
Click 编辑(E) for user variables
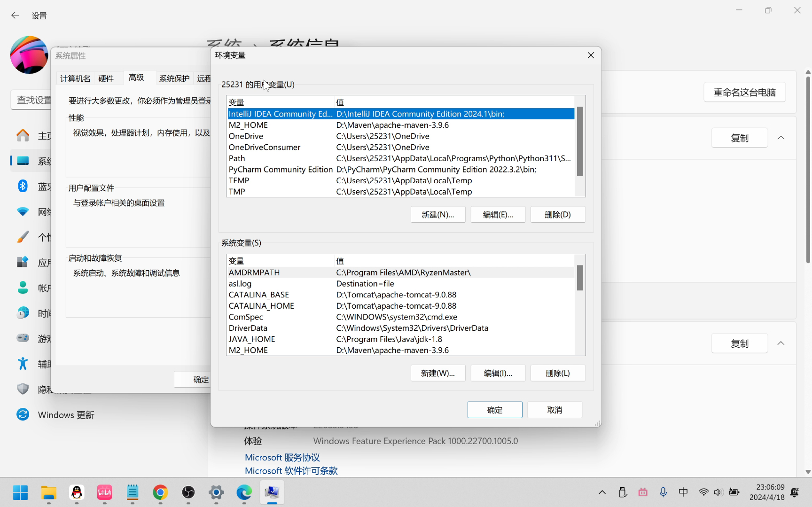coord(498,215)
